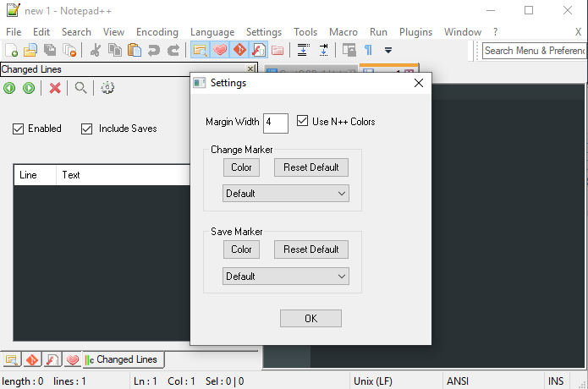Click the Undo arrow icon
588x389 pixels.
154,50
